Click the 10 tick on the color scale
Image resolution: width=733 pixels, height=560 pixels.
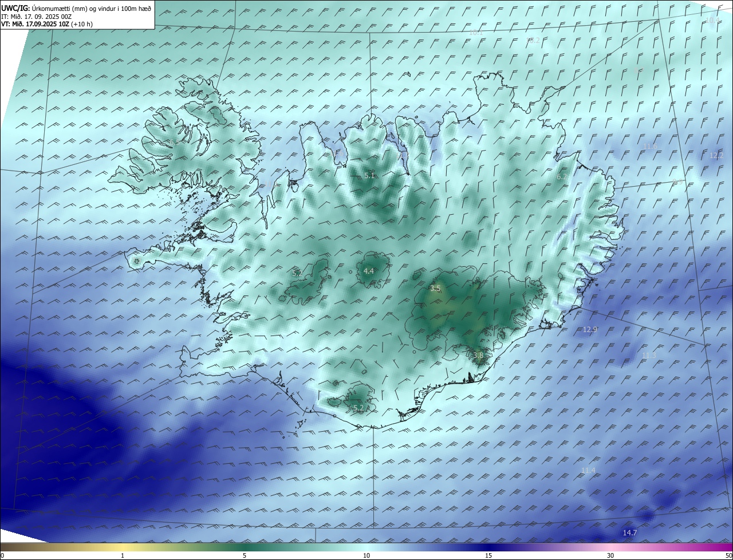(x=366, y=555)
